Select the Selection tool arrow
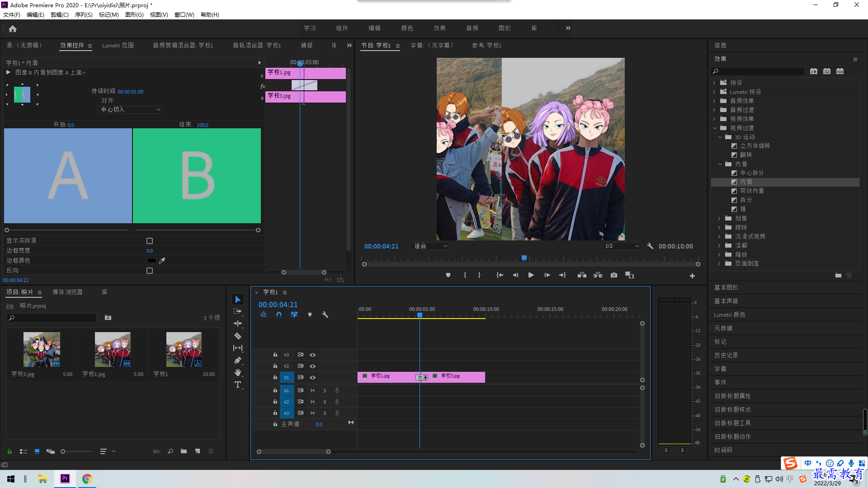 238,300
